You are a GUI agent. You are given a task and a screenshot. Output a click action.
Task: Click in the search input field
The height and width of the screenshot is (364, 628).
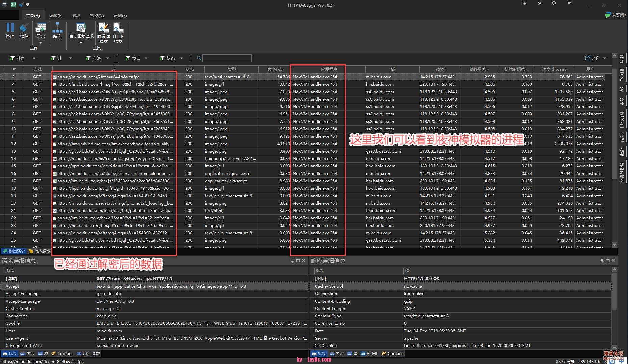pos(227,58)
